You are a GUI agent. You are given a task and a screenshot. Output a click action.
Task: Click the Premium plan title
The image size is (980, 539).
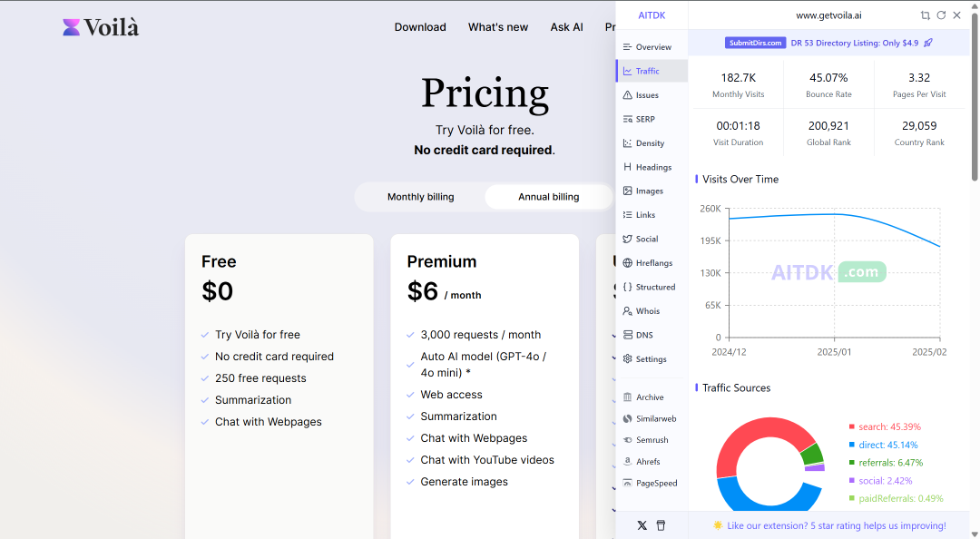click(x=442, y=261)
